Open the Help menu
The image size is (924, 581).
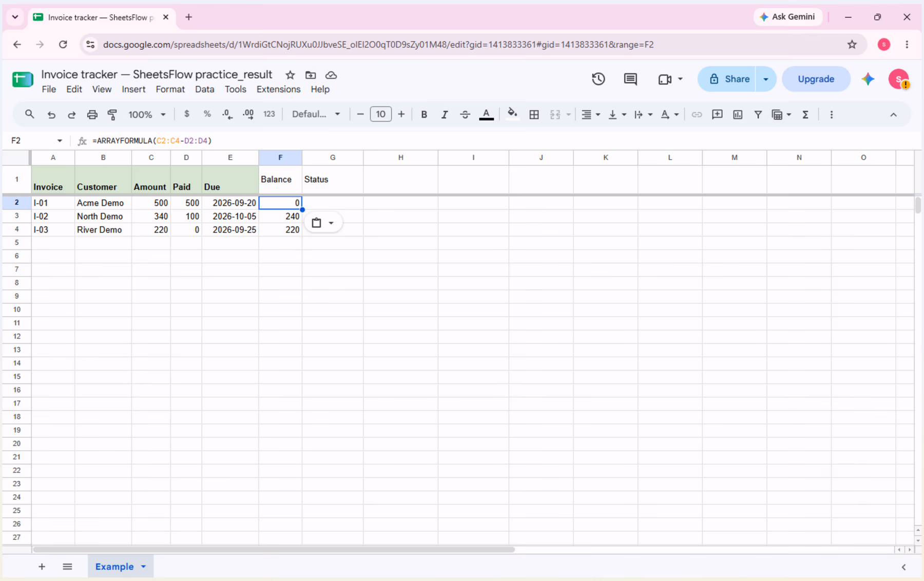pyautogui.click(x=320, y=89)
